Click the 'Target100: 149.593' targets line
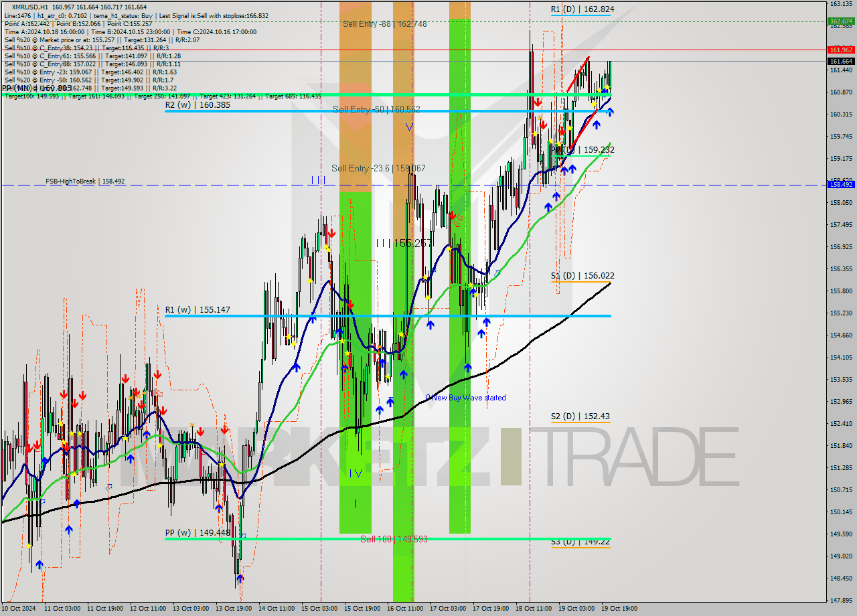 163,96
